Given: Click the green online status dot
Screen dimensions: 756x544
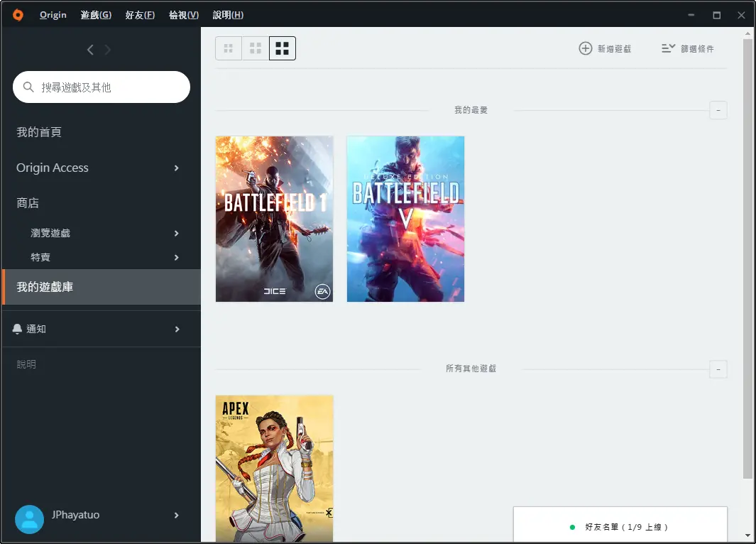Looking at the screenshot, I should click(572, 527).
